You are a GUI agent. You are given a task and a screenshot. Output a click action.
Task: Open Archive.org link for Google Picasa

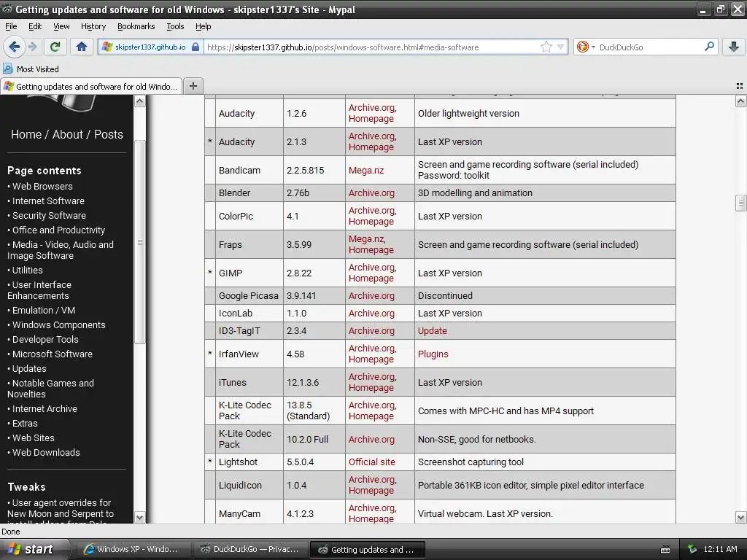pos(371,296)
